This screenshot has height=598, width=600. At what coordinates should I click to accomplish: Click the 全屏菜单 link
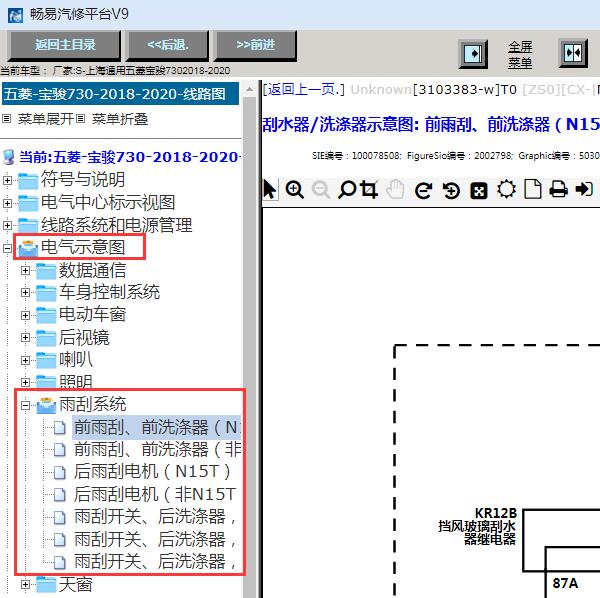pyautogui.click(x=520, y=55)
